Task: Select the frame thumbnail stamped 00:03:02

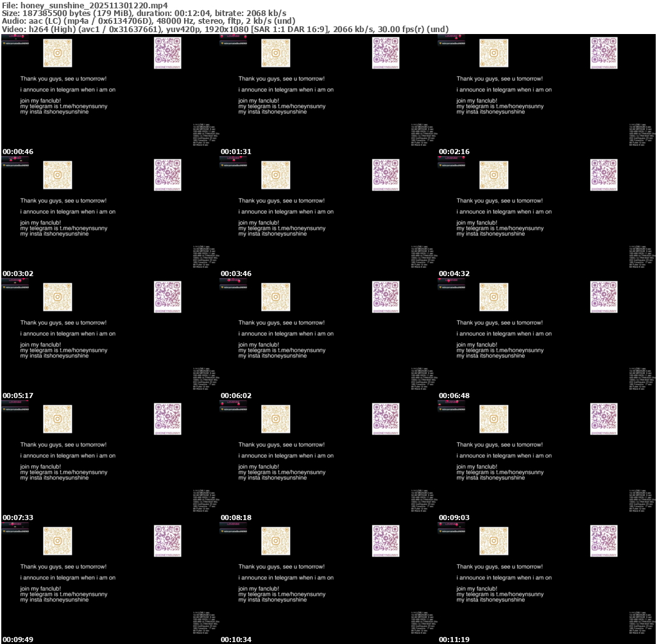Action: [x=110, y=217]
